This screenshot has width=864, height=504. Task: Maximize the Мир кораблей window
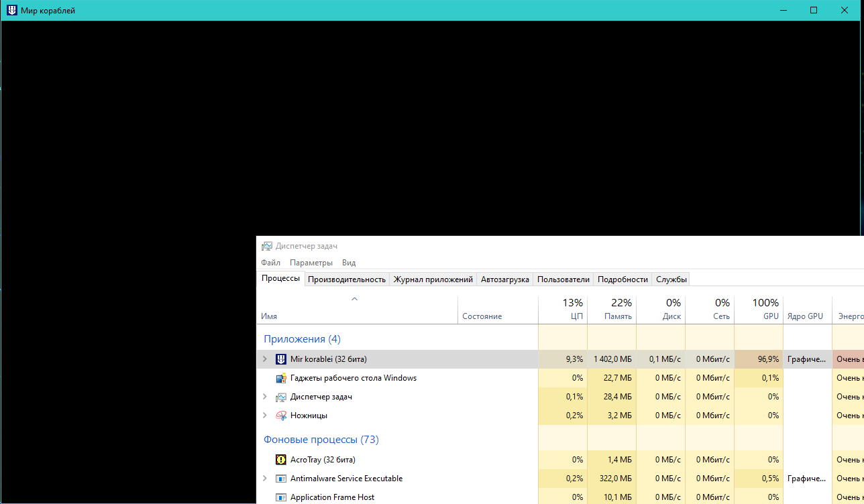coord(814,10)
